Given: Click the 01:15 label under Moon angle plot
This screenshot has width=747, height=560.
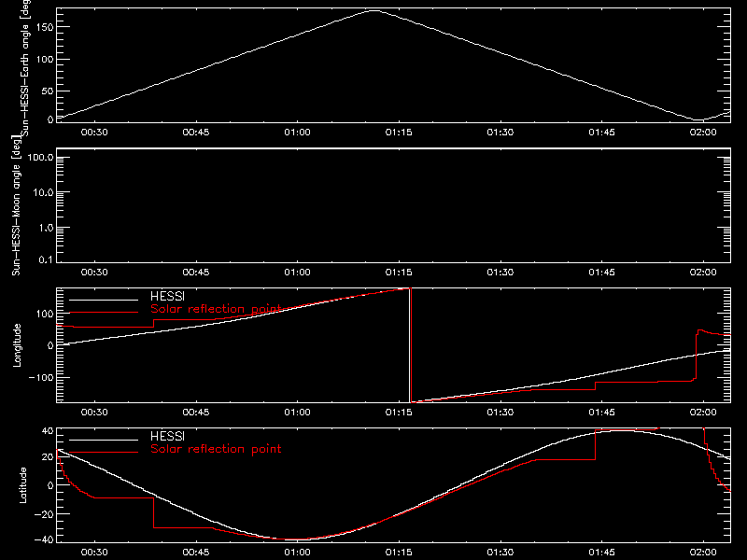Looking at the screenshot, I should pyautogui.click(x=399, y=273).
